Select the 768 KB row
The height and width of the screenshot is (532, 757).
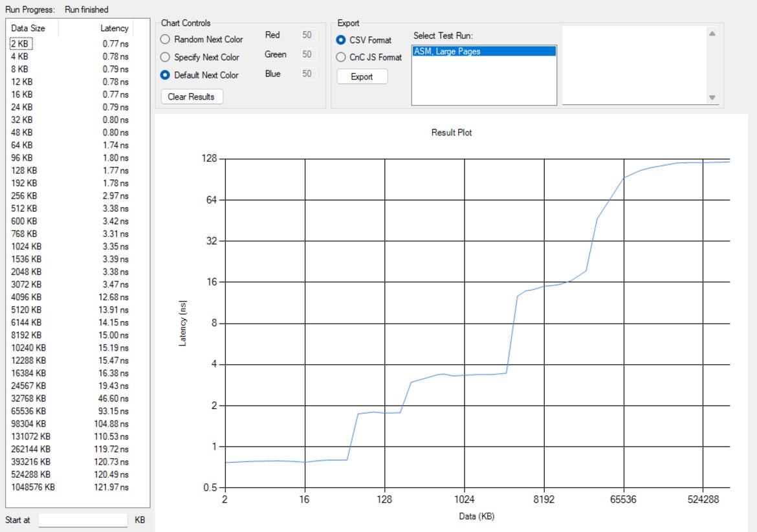(x=70, y=234)
